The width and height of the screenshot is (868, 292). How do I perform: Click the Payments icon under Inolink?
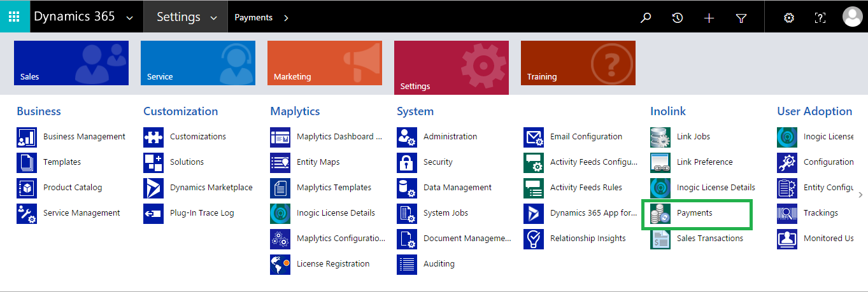click(660, 213)
